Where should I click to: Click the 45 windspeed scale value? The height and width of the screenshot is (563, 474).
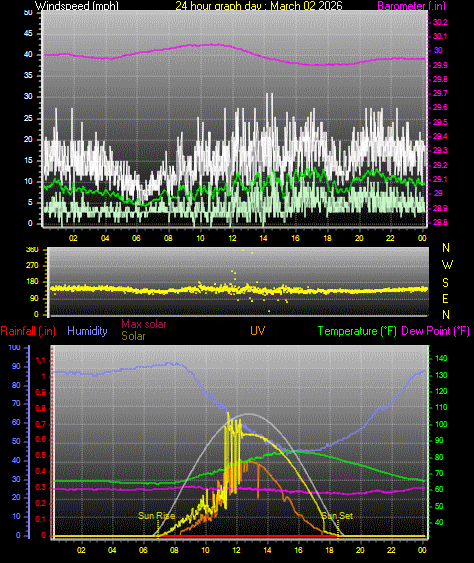(28, 33)
